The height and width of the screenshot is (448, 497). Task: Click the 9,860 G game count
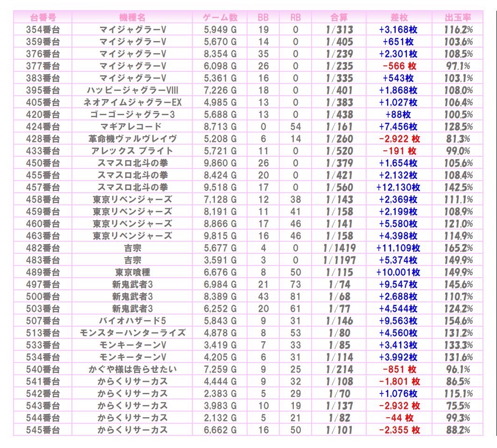click(220, 163)
